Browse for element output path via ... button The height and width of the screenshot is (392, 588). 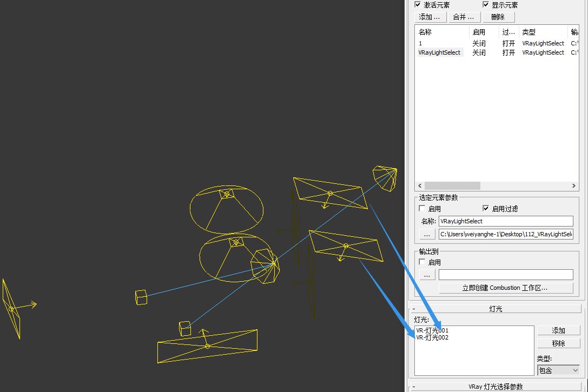pos(427,234)
